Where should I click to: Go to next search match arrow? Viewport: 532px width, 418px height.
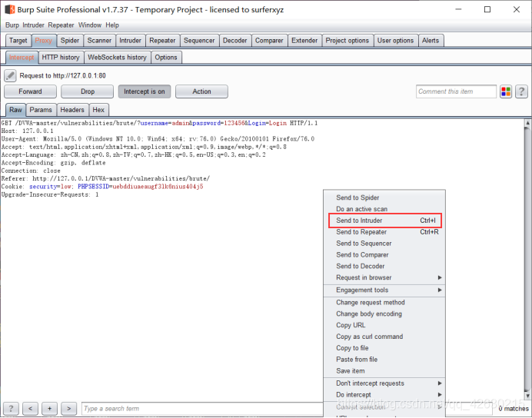coord(69,409)
